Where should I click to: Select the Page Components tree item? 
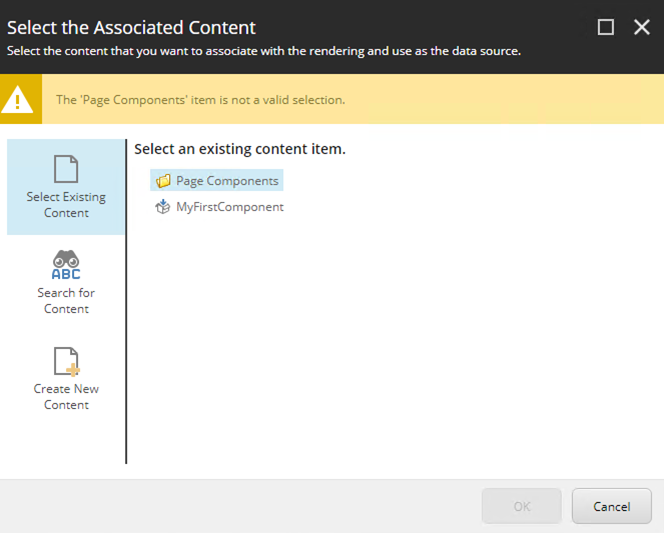(x=217, y=180)
